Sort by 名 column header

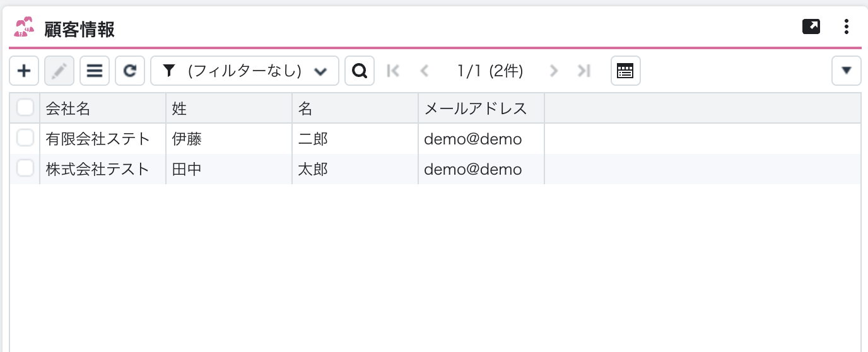[355, 108]
